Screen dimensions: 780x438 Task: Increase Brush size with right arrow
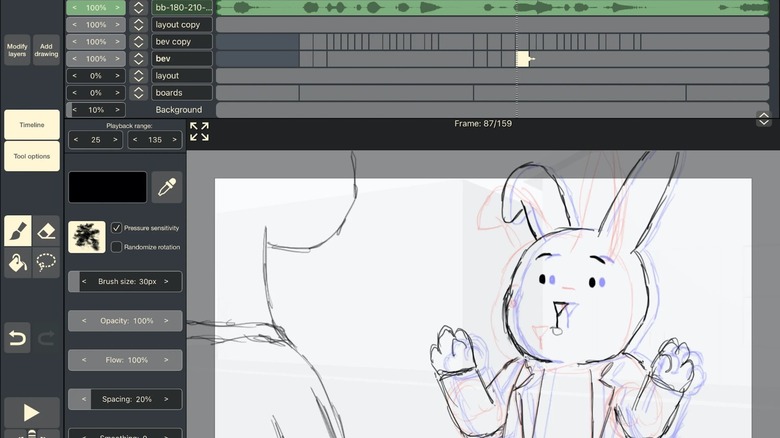point(166,281)
